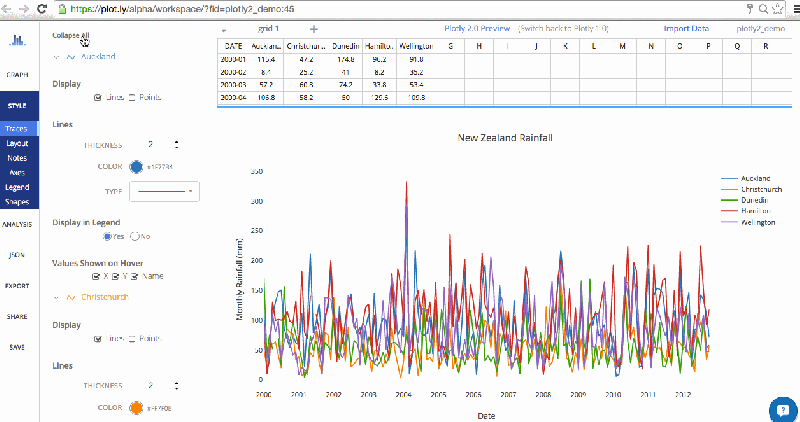Screen dimensions: 800x422
Task: Toggle Lines checkbox for Auckland display
Action: coord(97,97)
